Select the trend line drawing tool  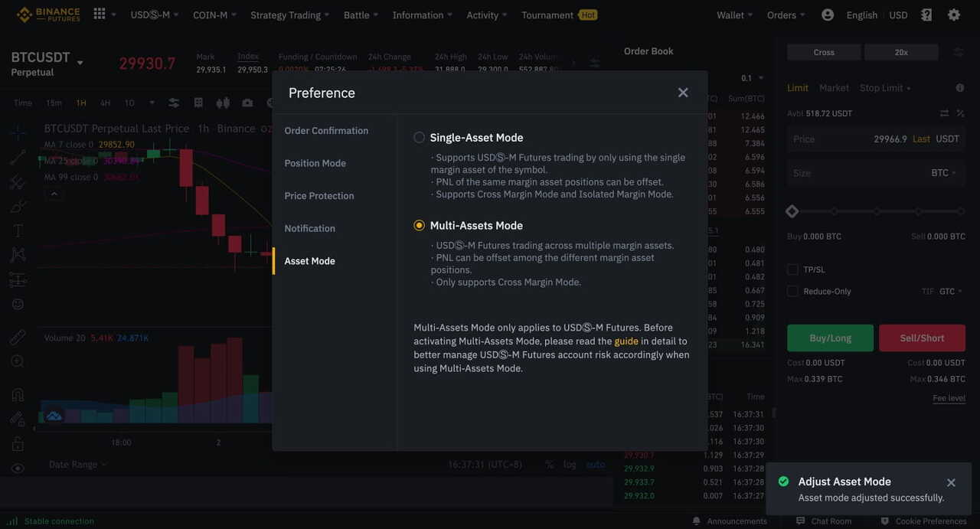(18, 158)
